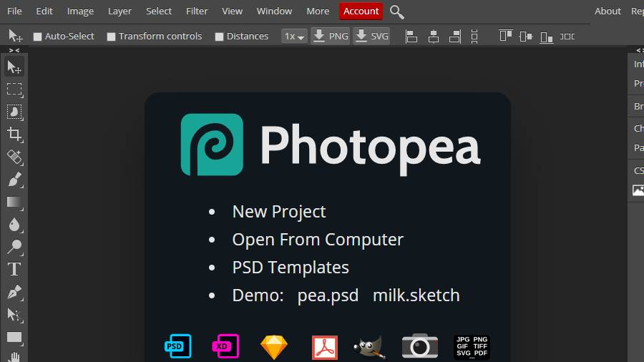Click New Project link

tap(279, 212)
